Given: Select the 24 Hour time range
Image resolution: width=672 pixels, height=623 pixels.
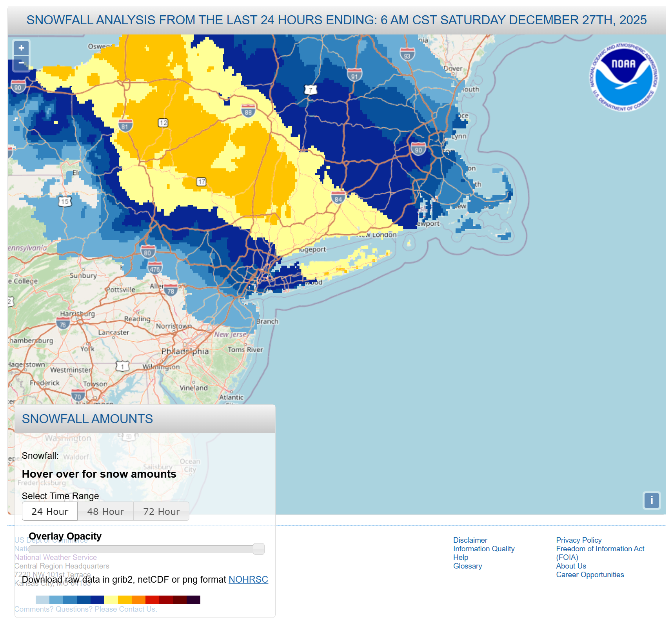Looking at the screenshot, I should point(50,512).
